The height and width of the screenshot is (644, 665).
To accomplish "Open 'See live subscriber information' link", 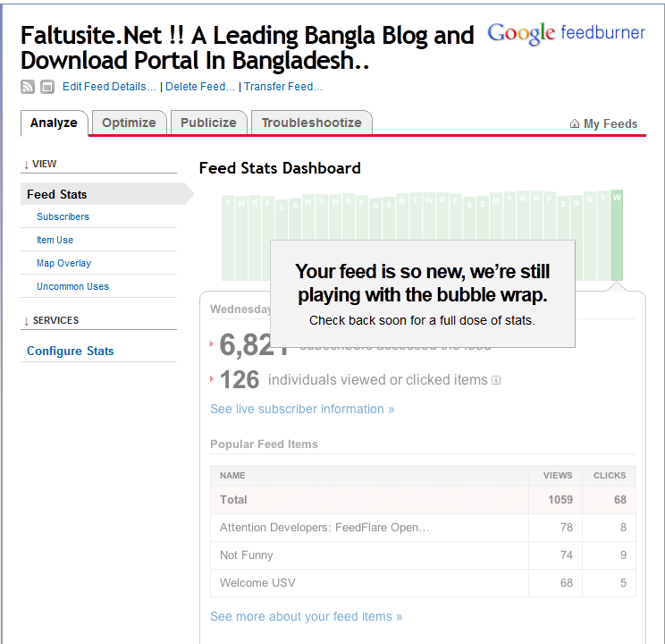I will (x=302, y=409).
